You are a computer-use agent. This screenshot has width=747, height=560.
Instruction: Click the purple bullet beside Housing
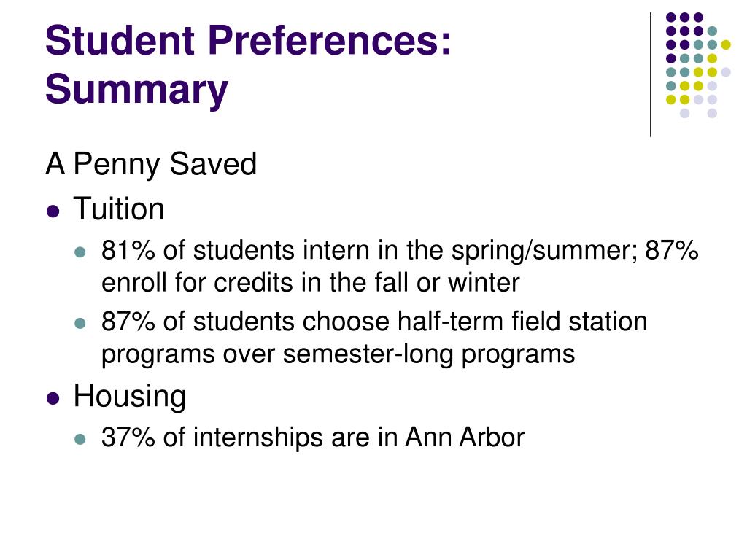pos(53,397)
